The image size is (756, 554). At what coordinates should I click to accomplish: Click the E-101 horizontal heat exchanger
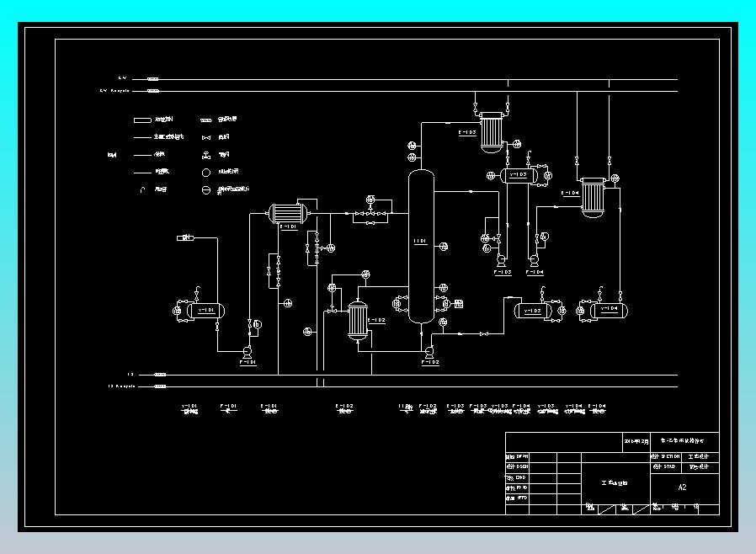click(x=288, y=213)
